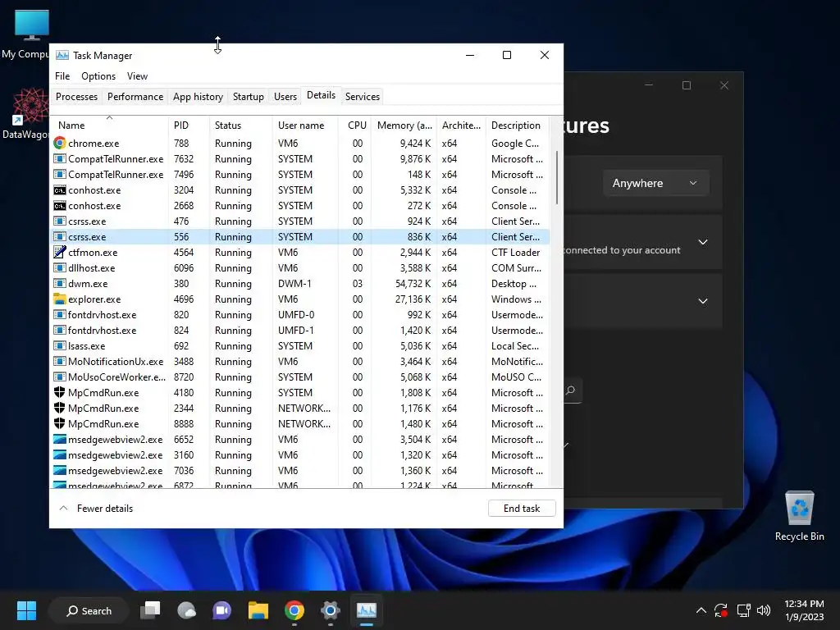The height and width of the screenshot is (630, 840).
Task: Click the chrome.exe process icon
Action: tap(59, 143)
